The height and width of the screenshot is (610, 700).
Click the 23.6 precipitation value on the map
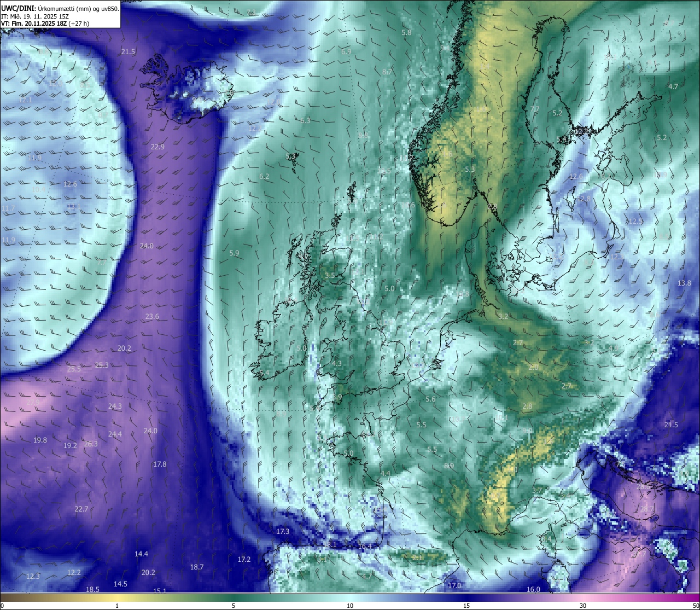pyautogui.click(x=152, y=317)
